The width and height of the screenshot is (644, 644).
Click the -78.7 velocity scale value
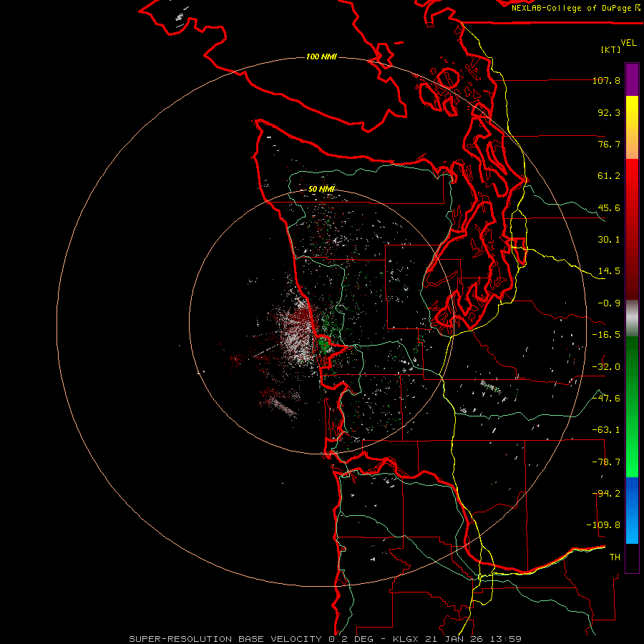point(606,462)
